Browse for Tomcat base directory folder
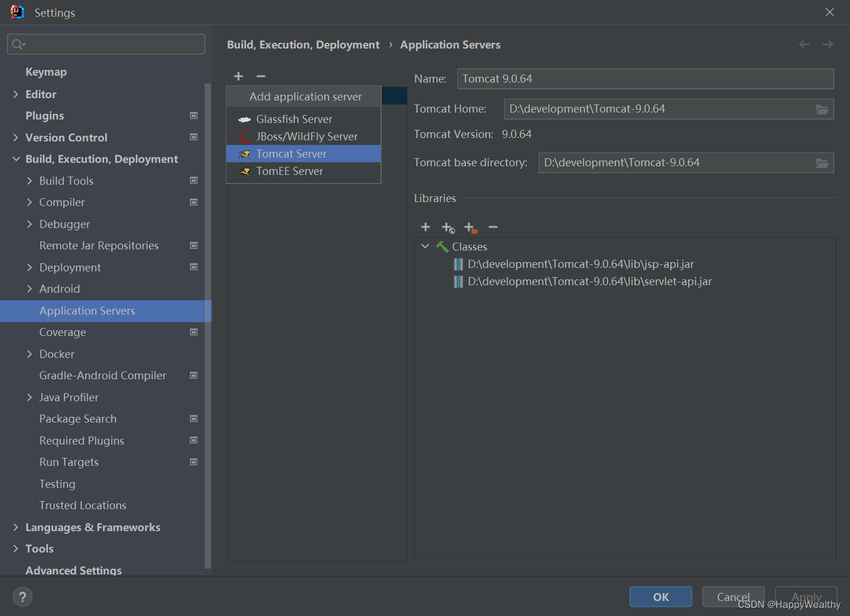The image size is (850, 616). [x=822, y=163]
